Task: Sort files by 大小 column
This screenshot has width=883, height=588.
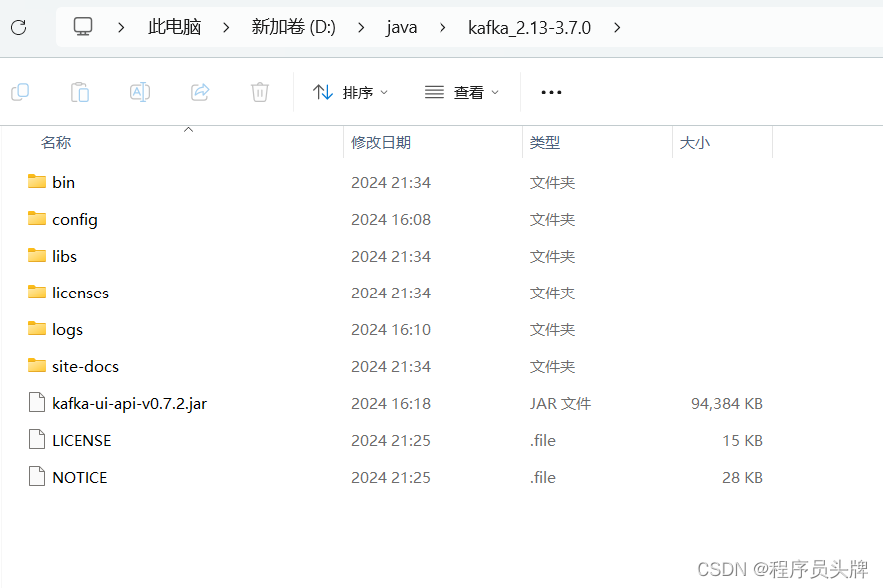Action: point(695,142)
